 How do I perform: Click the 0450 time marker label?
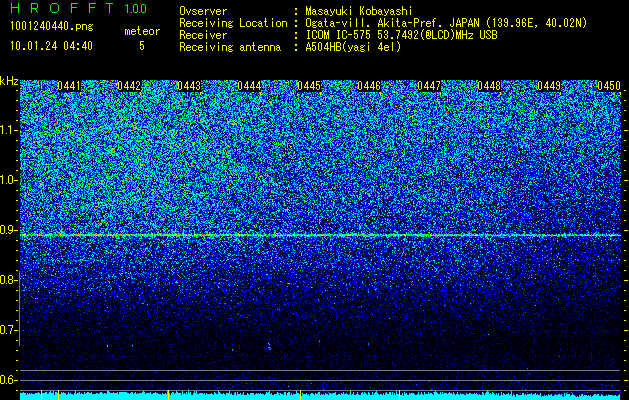(609, 86)
